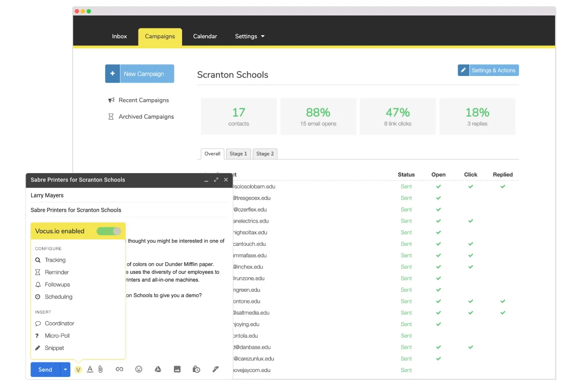Click the Status column header
Screen dimensions: 588x388
click(x=406, y=175)
